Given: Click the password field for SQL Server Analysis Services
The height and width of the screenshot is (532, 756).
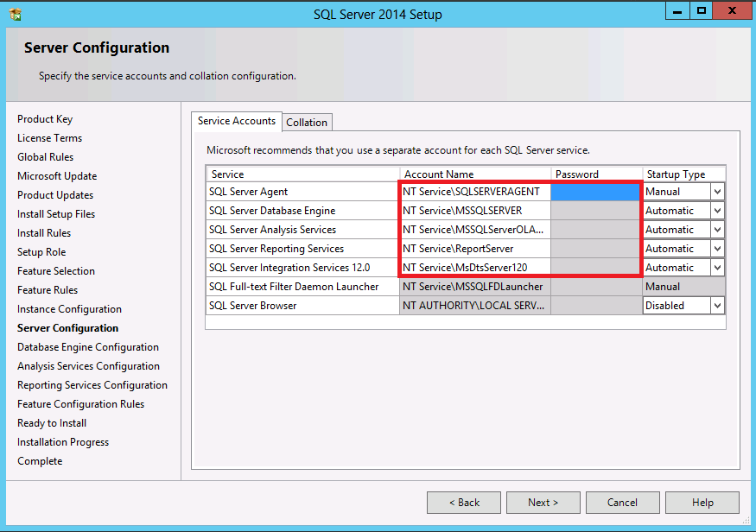Looking at the screenshot, I should coord(595,230).
